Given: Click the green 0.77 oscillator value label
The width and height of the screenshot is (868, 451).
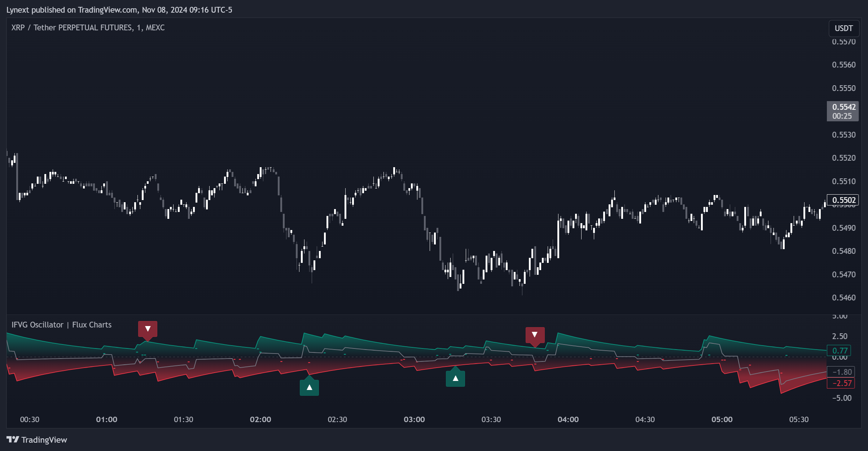Looking at the screenshot, I should point(839,351).
